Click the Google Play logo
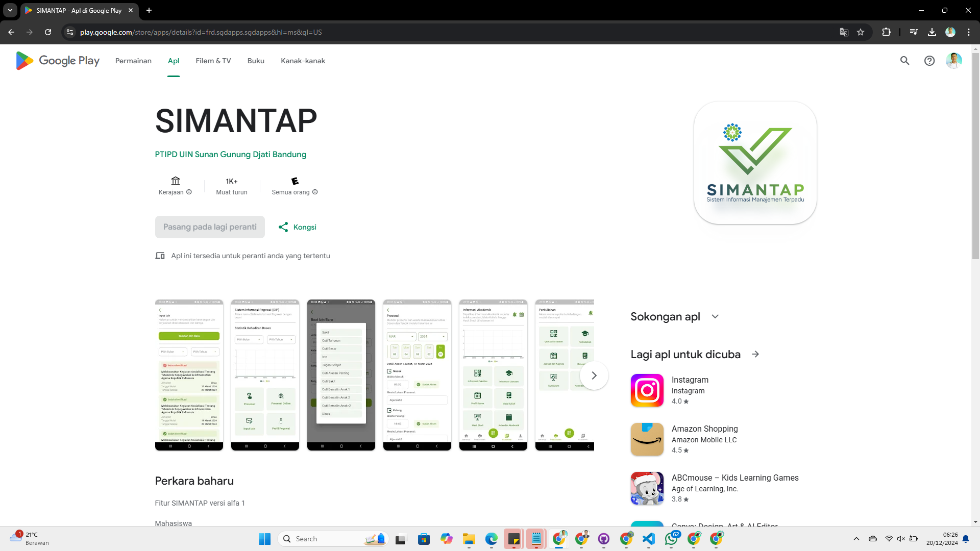The image size is (980, 551). coord(58,61)
